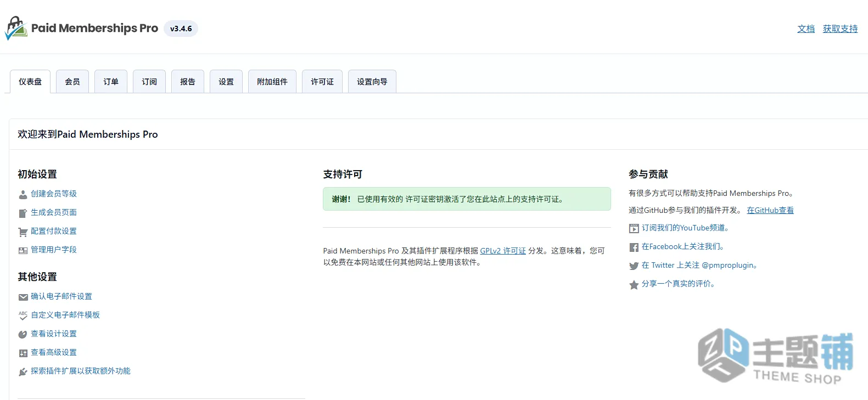Open the 确认电子邮件设置 link
868x400 pixels.
point(61,296)
